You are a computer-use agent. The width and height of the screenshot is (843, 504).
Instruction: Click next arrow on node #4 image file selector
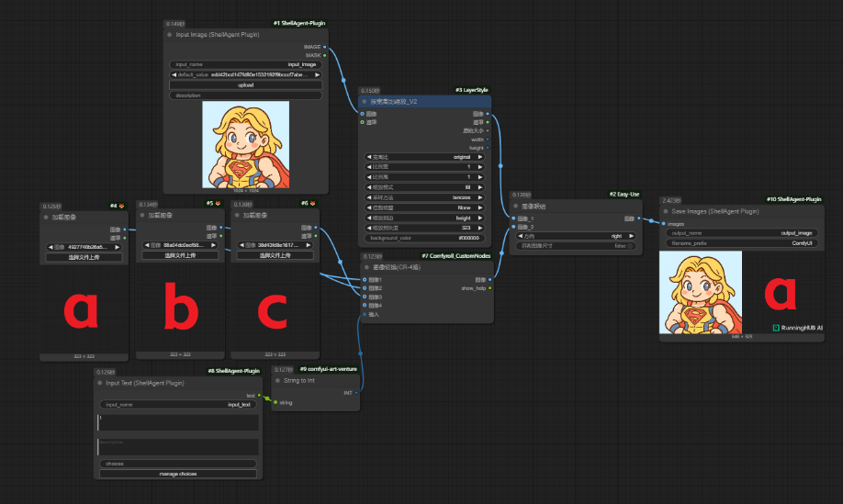118,248
